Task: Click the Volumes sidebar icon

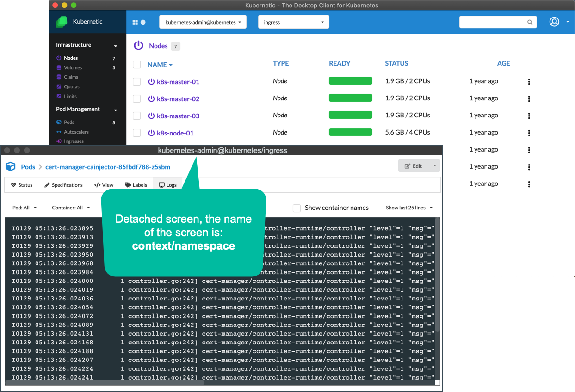Action: pyautogui.click(x=59, y=67)
